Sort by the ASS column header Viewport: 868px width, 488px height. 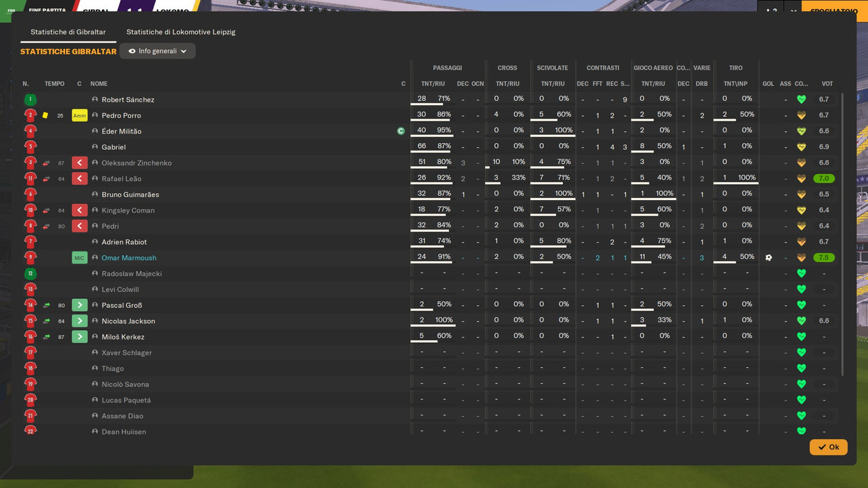tap(785, 84)
